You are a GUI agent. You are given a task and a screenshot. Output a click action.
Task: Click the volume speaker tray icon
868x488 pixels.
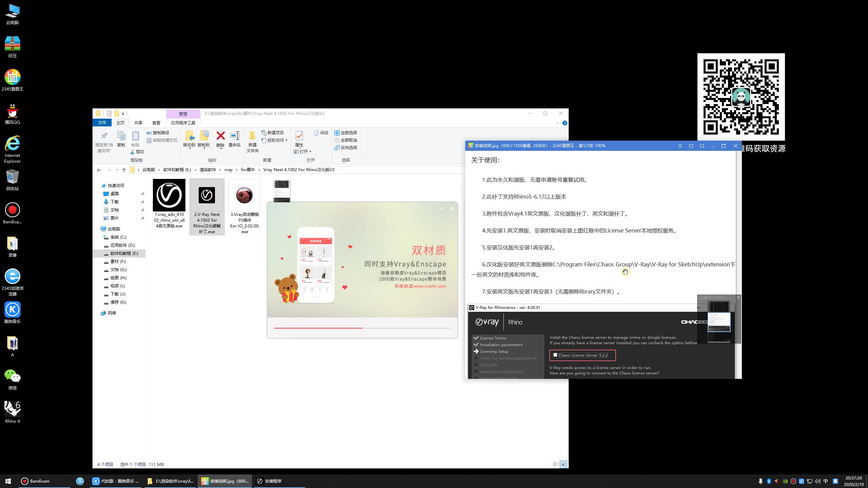817,481
